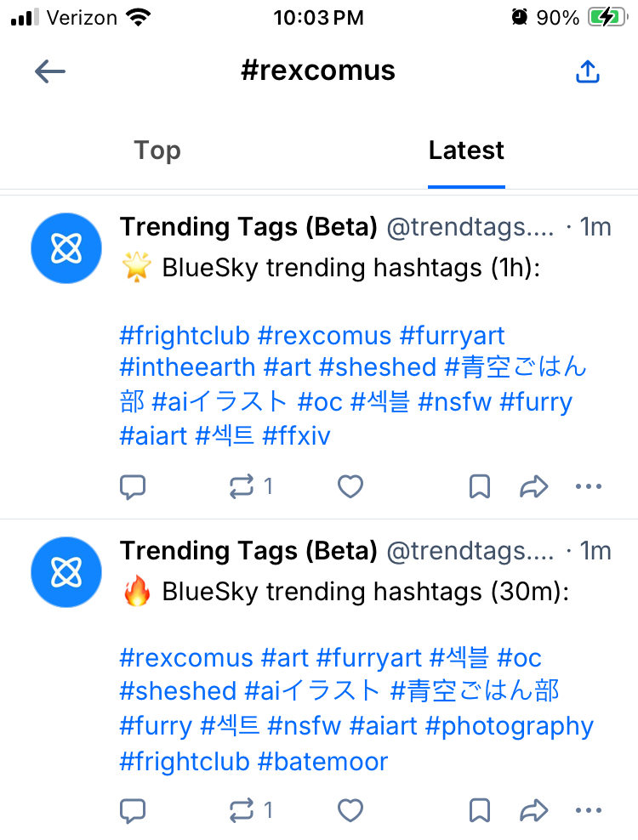Open more options on the 1h post
Image resolution: width=638 pixels, height=840 pixels.
coord(589,486)
